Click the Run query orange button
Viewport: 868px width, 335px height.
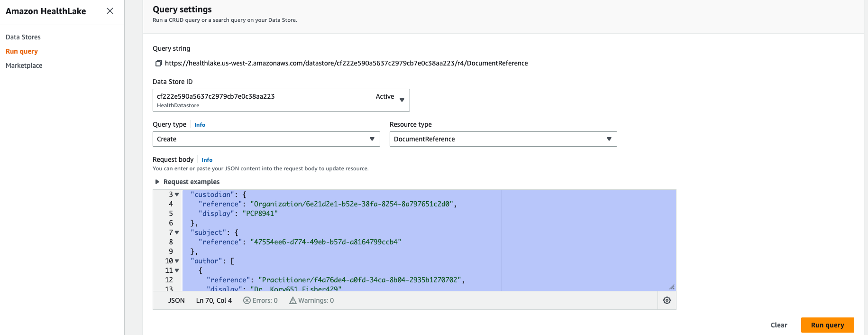[828, 325]
